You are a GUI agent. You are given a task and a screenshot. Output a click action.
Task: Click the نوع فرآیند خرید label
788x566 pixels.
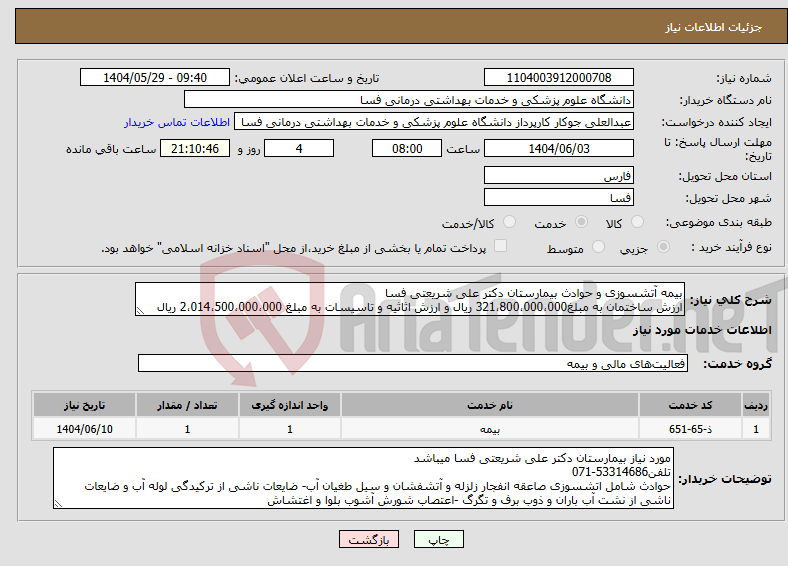731,247
